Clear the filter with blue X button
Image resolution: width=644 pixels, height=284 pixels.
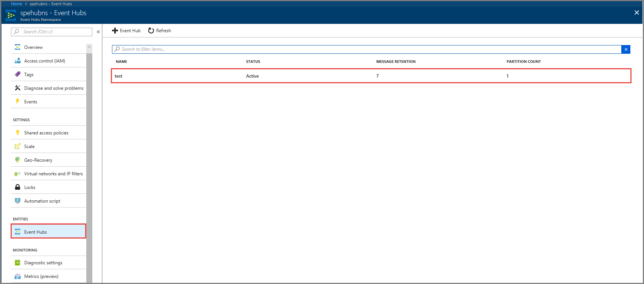(x=626, y=49)
